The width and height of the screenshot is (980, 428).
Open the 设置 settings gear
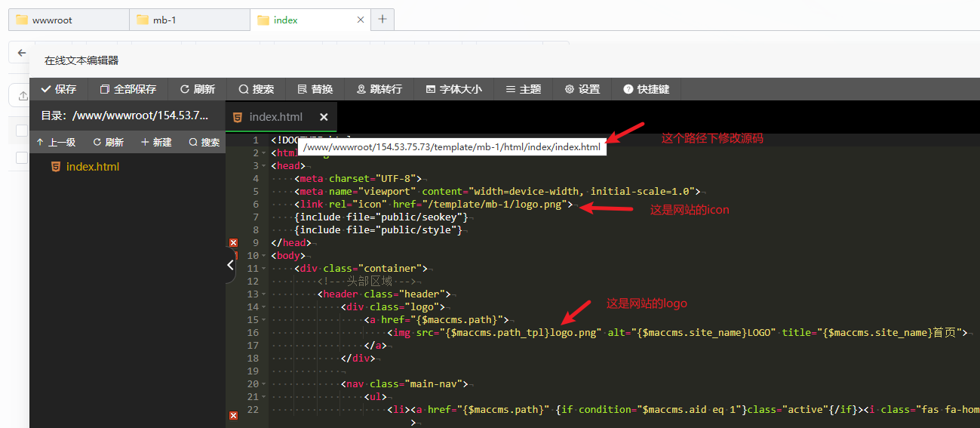(x=582, y=89)
